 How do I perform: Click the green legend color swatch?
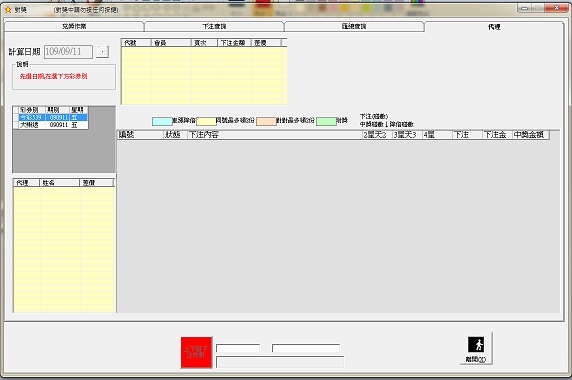[326, 121]
